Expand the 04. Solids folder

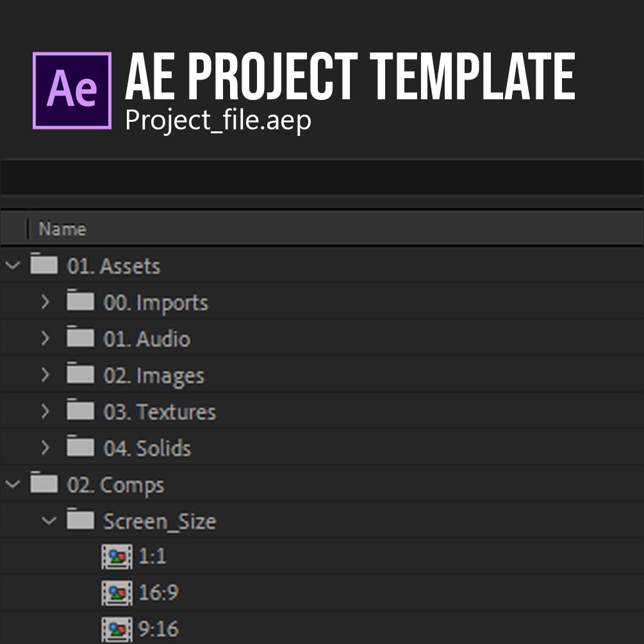click(45, 448)
